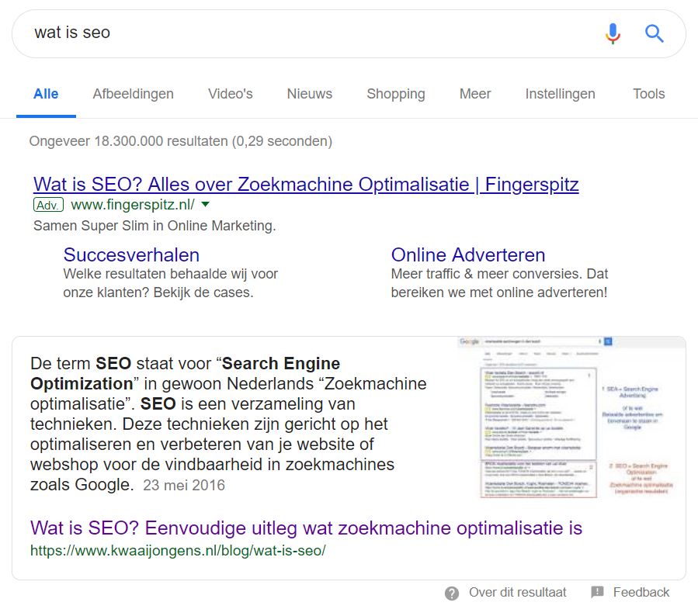This screenshot has height=616, width=698.
Task: Expand the fingerspitz.nl ad dropdown arrow
Action: click(x=205, y=205)
